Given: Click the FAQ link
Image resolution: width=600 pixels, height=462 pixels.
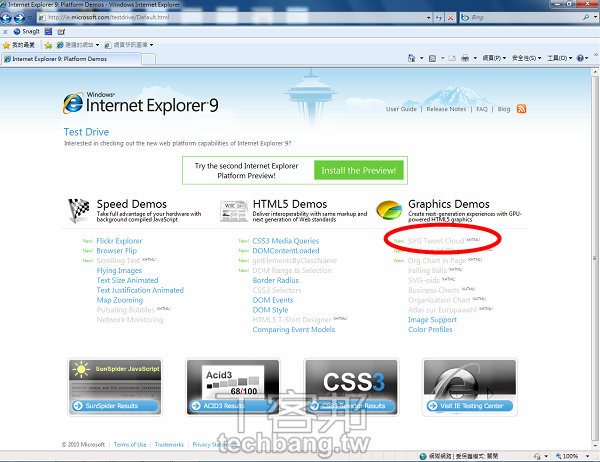Looking at the screenshot, I should point(482,109).
